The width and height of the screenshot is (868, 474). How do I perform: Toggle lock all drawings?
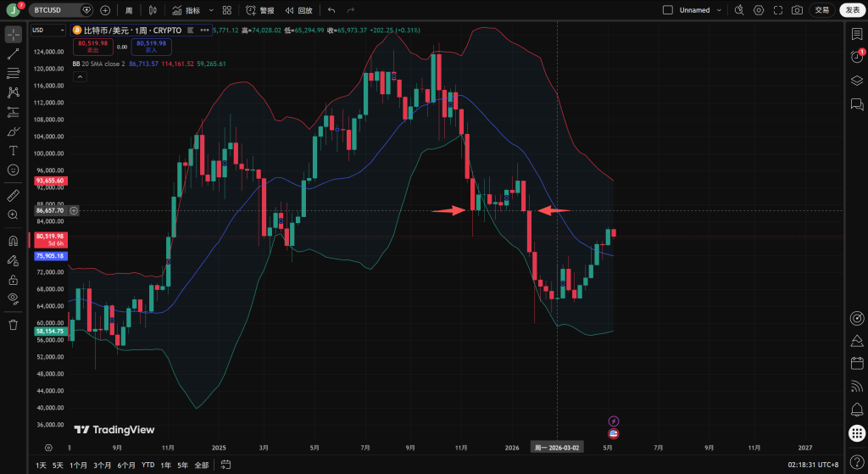click(14, 280)
